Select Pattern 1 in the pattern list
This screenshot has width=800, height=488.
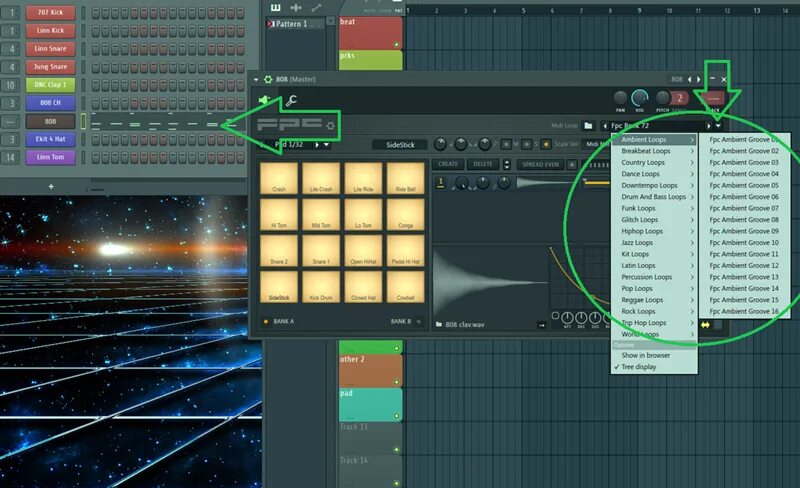[295, 23]
